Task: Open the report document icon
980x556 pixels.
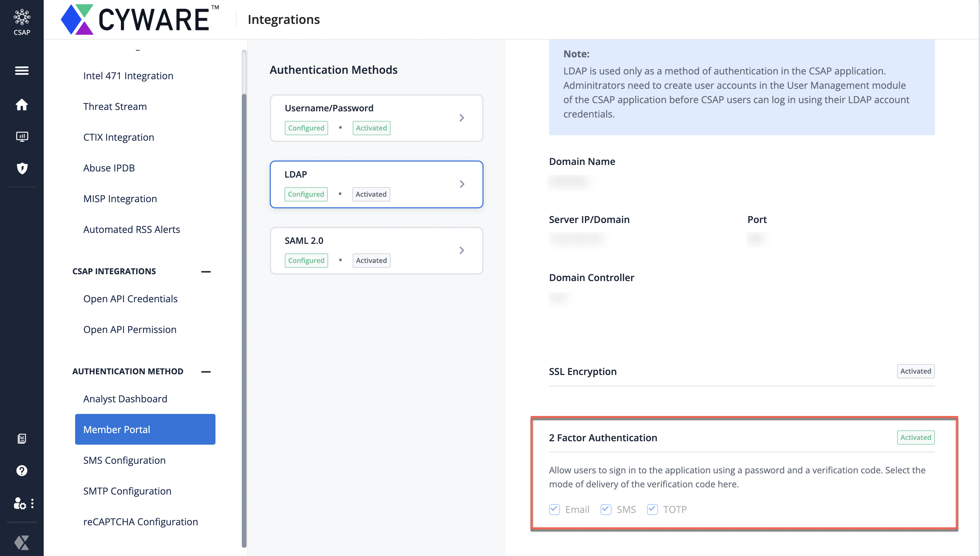Action: tap(22, 439)
